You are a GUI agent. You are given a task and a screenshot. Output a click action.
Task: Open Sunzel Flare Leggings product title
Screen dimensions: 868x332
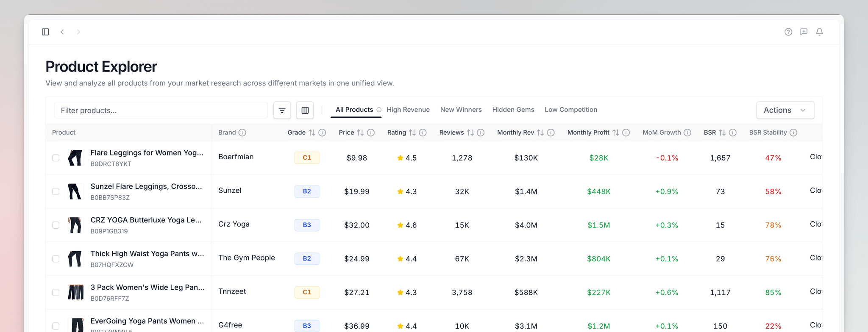146,186
